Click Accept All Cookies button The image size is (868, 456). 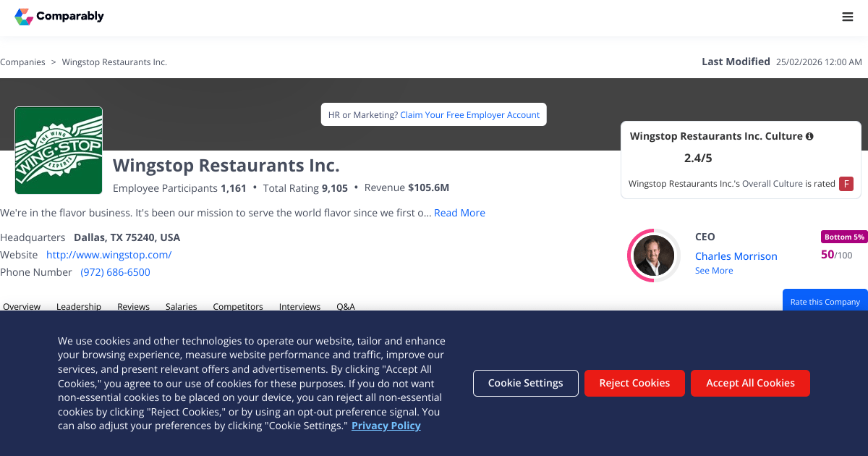[750, 383]
